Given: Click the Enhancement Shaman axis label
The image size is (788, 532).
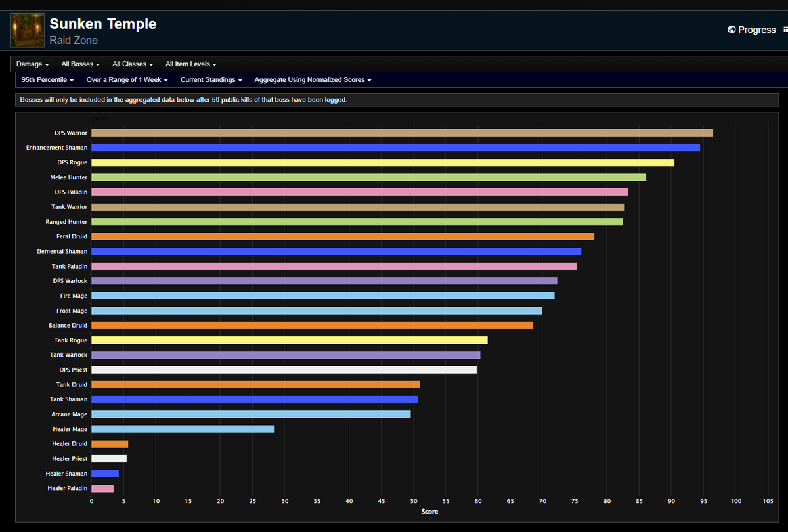Looking at the screenshot, I should pyautogui.click(x=56, y=148).
